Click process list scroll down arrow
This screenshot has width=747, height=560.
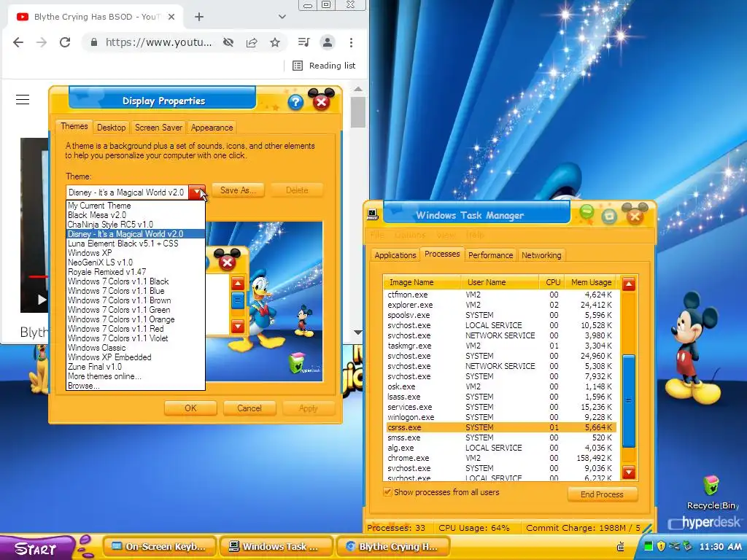coord(628,472)
